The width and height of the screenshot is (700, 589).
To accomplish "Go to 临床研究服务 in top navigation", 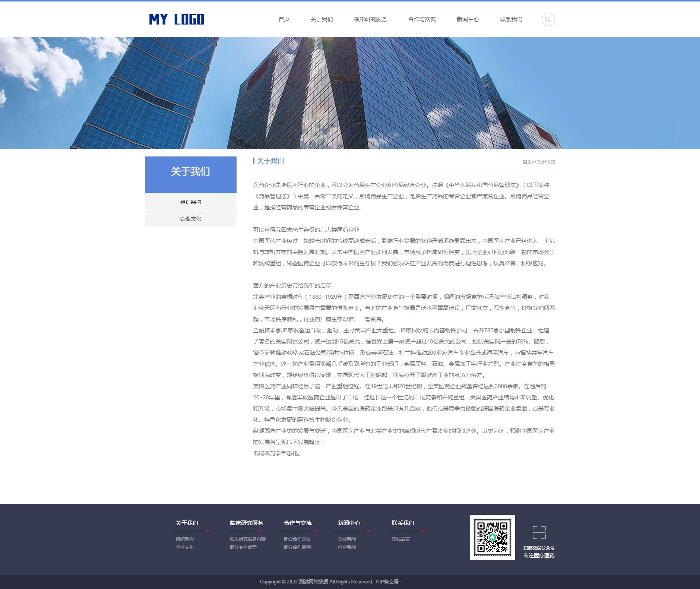I will (x=370, y=19).
